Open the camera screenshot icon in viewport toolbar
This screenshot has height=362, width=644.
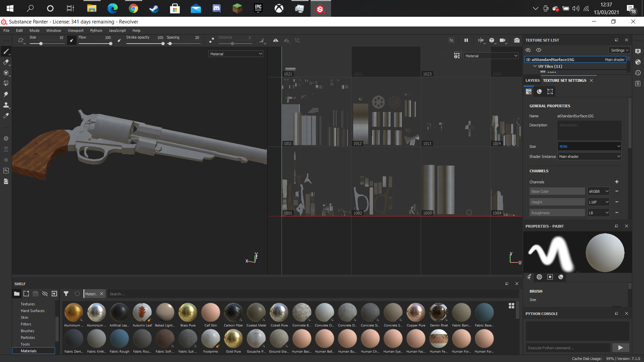517,40
